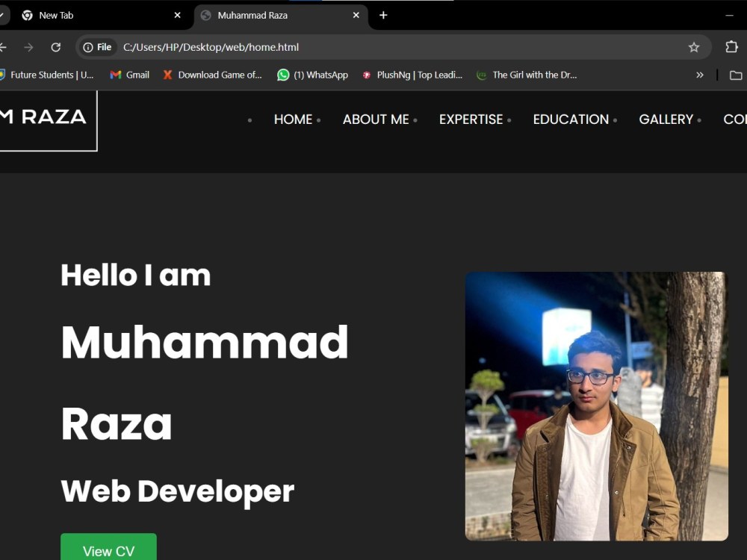Reload the page with the refresh icon
Viewport: 747px width, 560px height.
pos(56,47)
